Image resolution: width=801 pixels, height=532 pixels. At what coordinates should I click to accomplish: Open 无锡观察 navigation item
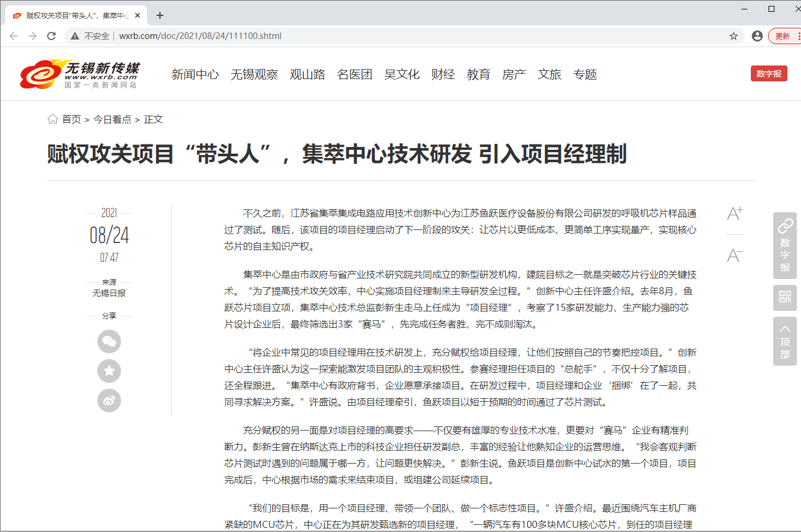tap(254, 74)
